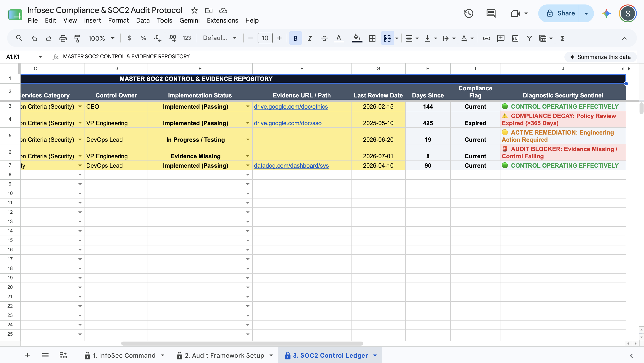This screenshot has height=363, width=644.
Task: Insert a chart
Action: coord(515,38)
